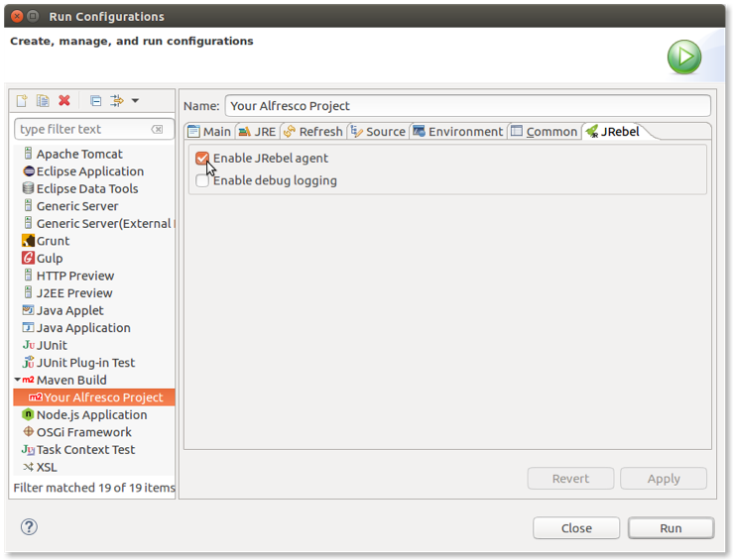
Task: Duplicate the selected launch configuration
Action: tap(43, 101)
